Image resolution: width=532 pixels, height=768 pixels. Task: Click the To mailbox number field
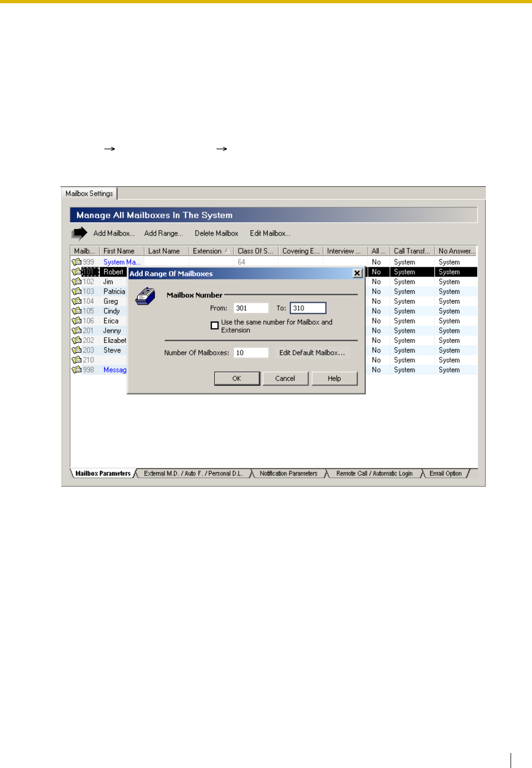coord(308,308)
